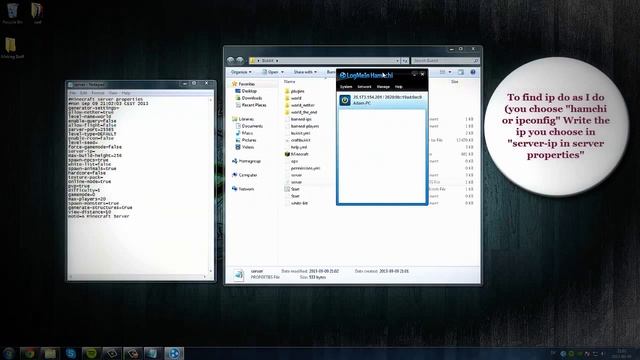Screen dimensions: 640x360
Task: Open Notepad File menu
Action: pyautogui.click(x=72, y=93)
